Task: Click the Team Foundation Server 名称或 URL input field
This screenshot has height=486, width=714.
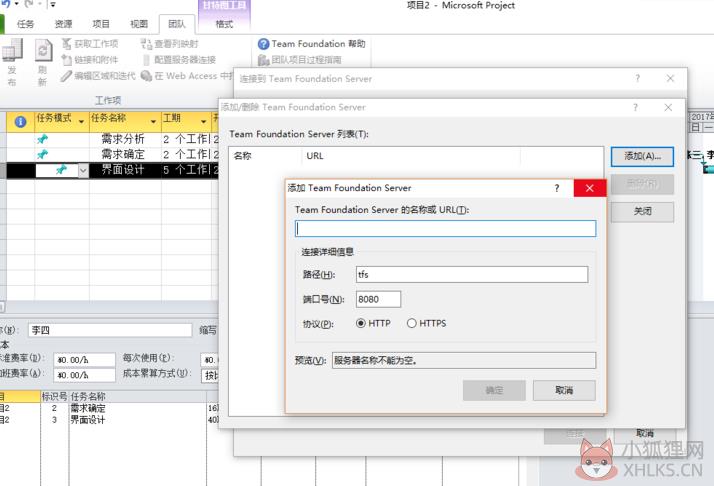Action: click(445, 229)
